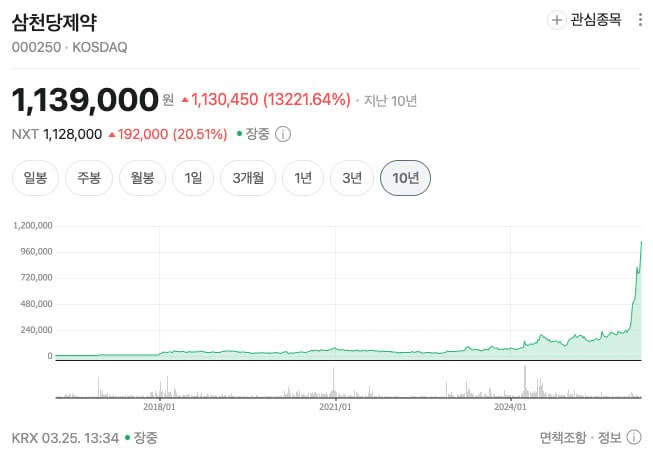
Task: Click the plus icon to add to watchlist
Action: tap(557, 20)
